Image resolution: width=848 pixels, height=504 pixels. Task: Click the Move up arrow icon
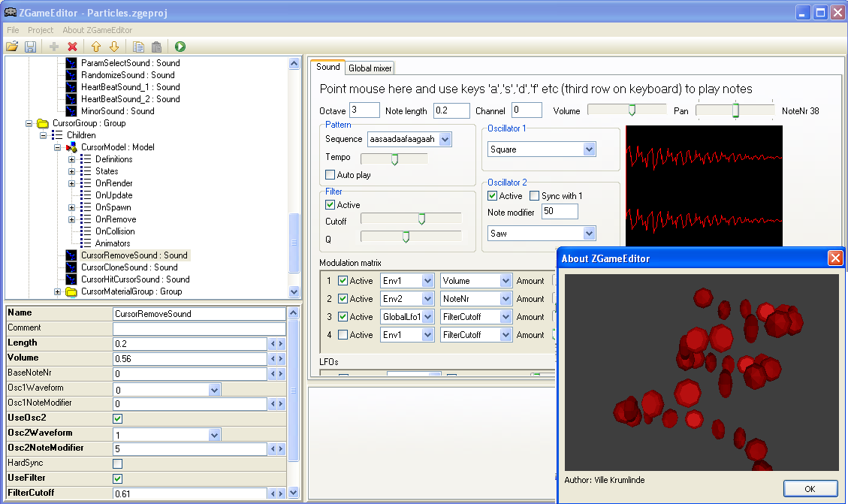click(x=96, y=47)
